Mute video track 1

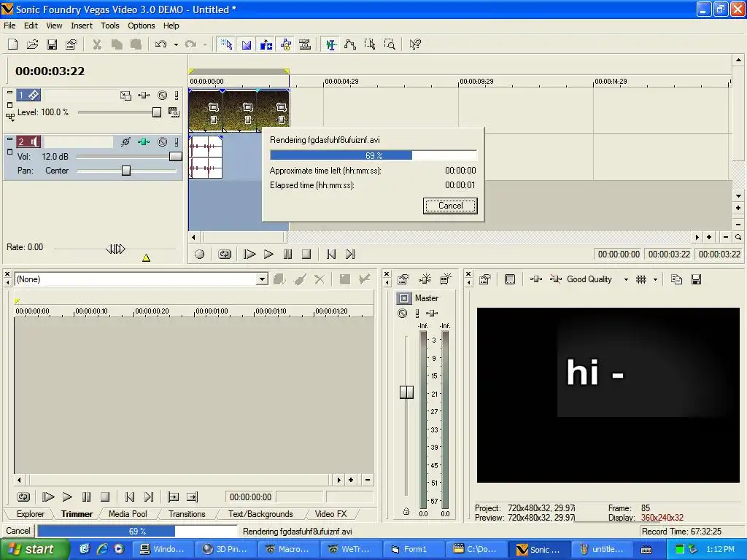163,96
